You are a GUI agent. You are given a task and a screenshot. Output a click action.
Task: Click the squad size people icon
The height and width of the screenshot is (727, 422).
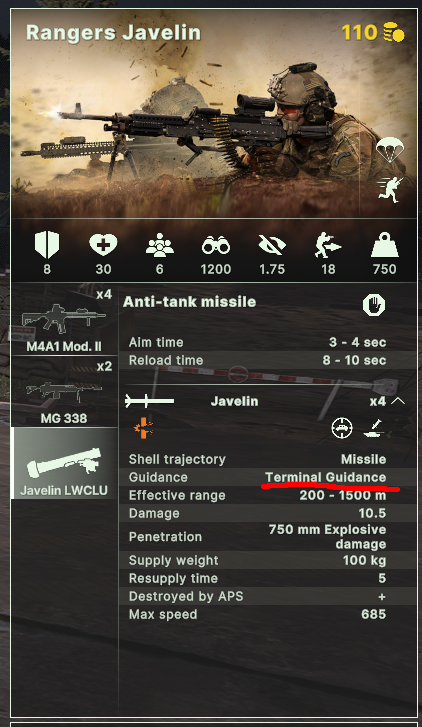point(160,244)
